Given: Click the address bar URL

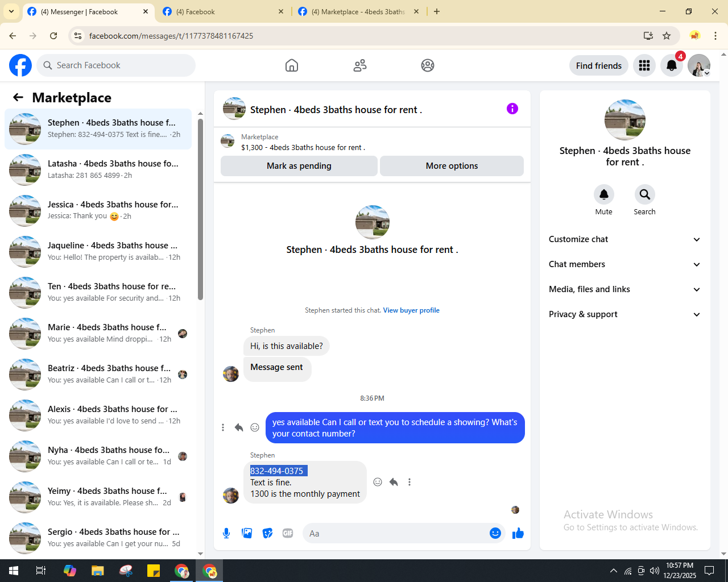Looking at the screenshot, I should 171,36.
